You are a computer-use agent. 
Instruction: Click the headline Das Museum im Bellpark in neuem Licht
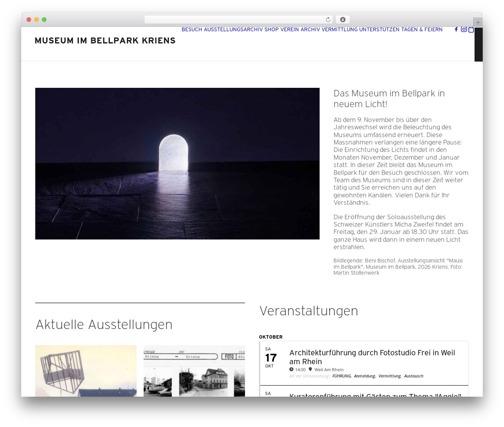tap(389, 98)
